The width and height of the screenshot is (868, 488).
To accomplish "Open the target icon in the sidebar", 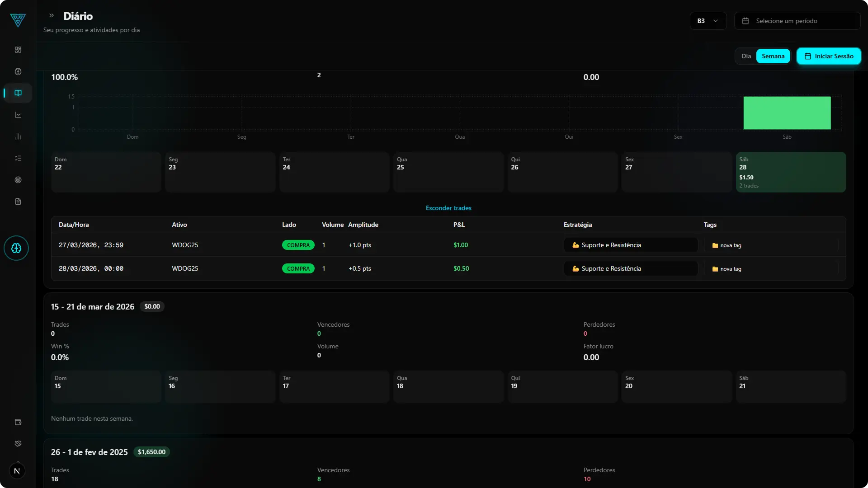I will coord(18,180).
